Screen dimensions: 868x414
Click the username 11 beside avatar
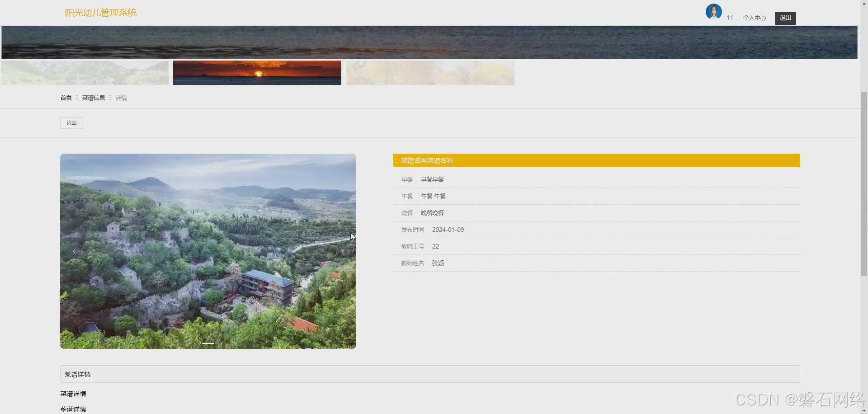(x=730, y=18)
